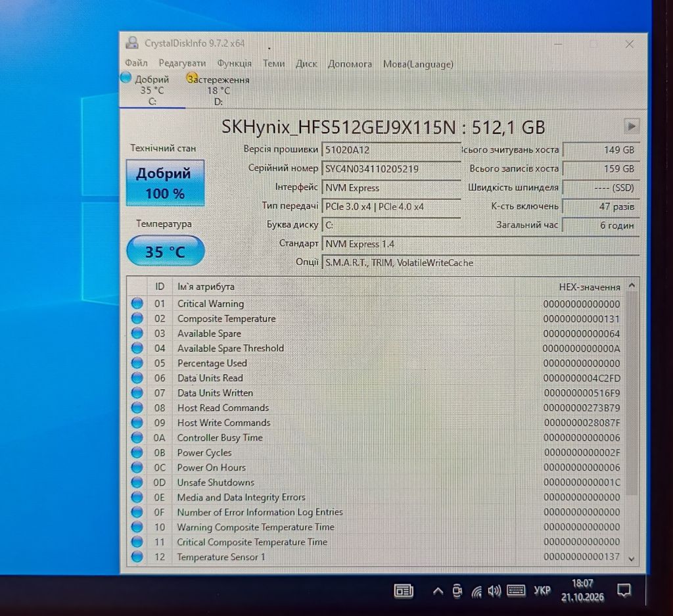
Task: Show hidden taskbar icons via the chevron
Action: 438,592
